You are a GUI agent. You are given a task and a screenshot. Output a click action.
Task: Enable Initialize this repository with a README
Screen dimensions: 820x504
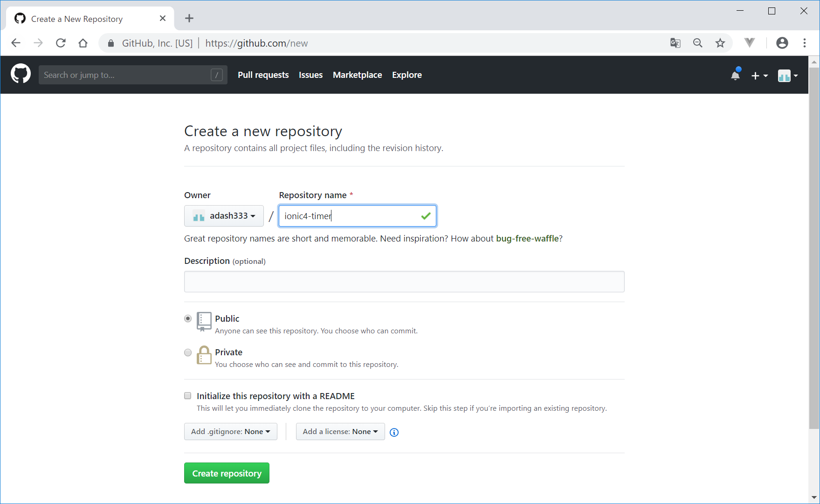click(188, 396)
